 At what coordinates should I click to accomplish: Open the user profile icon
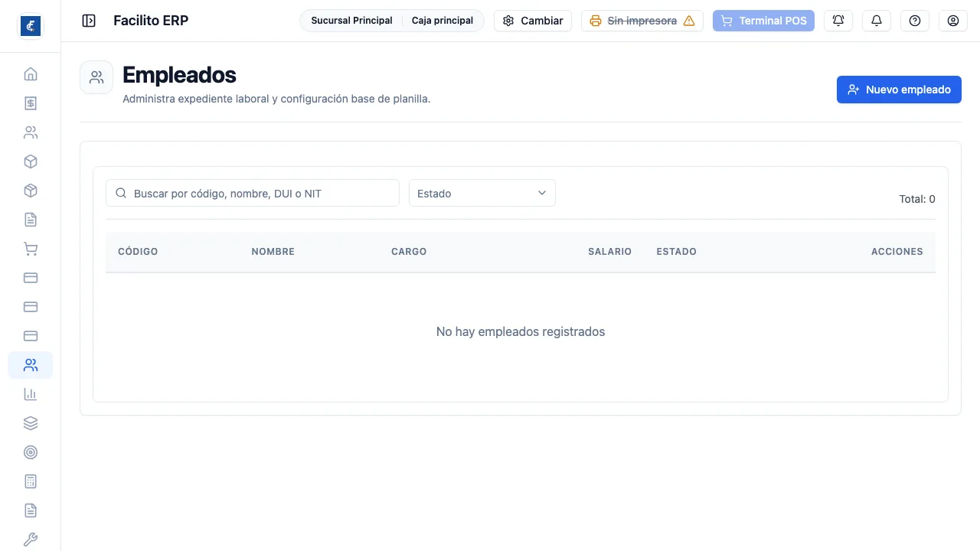click(x=953, y=21)
